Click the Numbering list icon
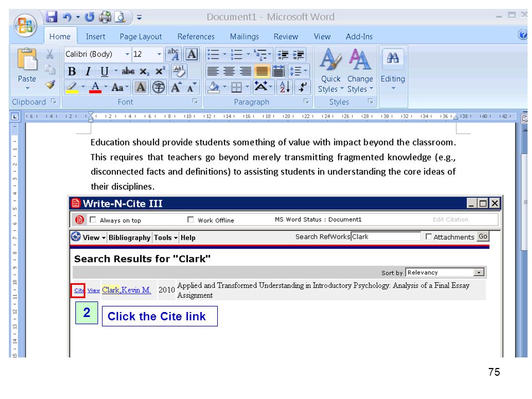The height and width of the screenshot is (399, 532). tap(237, 54)
